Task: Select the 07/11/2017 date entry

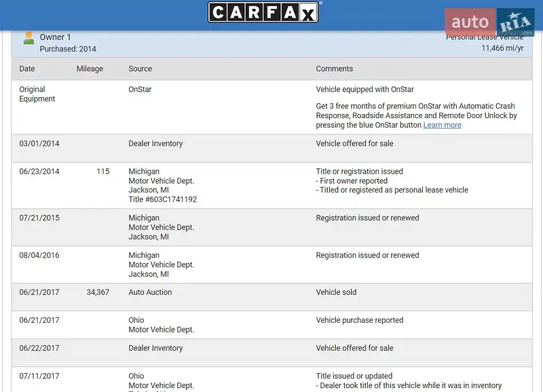Action: [x=39, y=376]
